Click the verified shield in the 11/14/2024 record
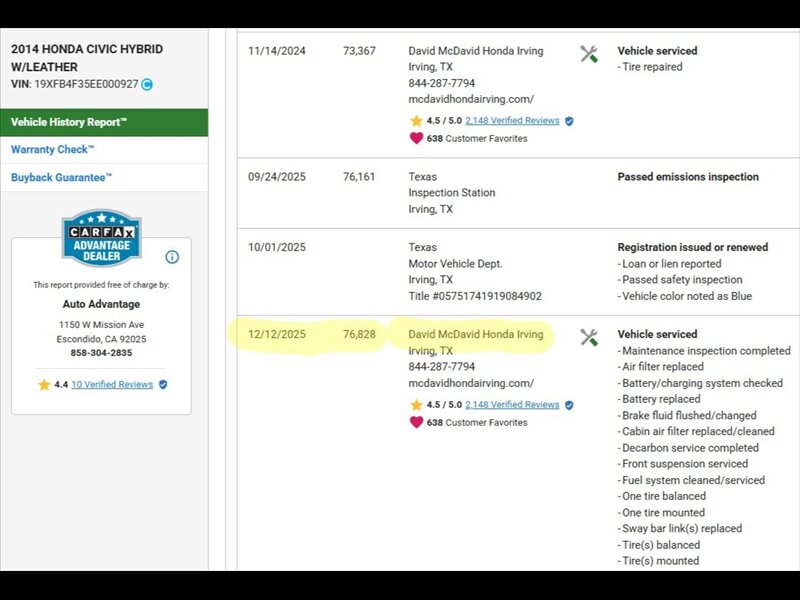The height and width of the screenshot is (600, 800). pos(569,121)
